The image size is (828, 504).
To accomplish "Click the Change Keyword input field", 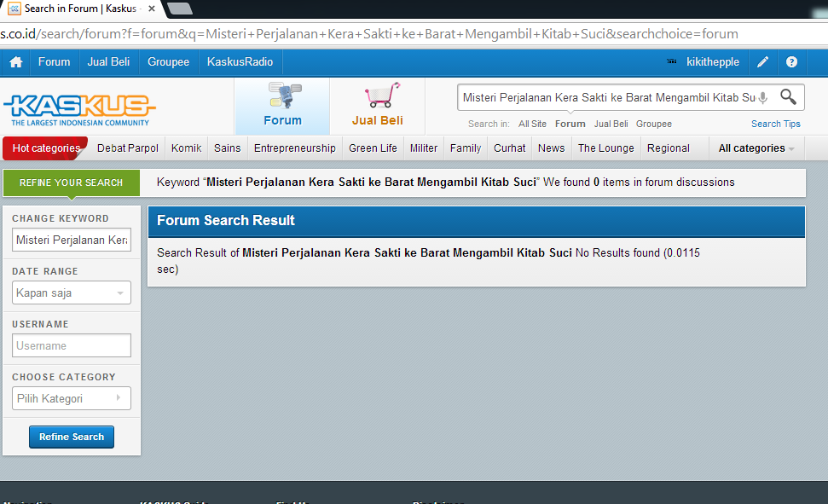I will pos(72,240).
